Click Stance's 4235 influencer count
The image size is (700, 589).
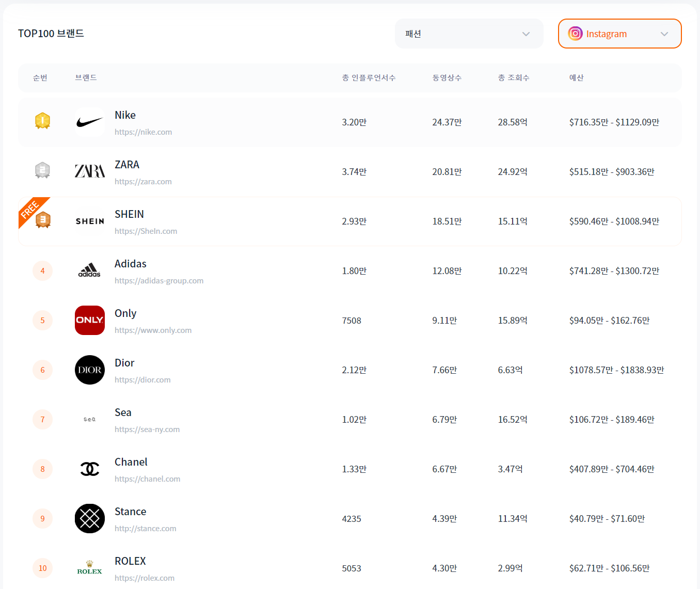point(352,519)
